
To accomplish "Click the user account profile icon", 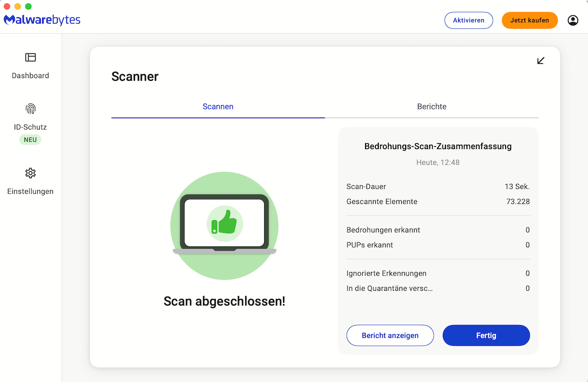I will click(x=573, y=20).
